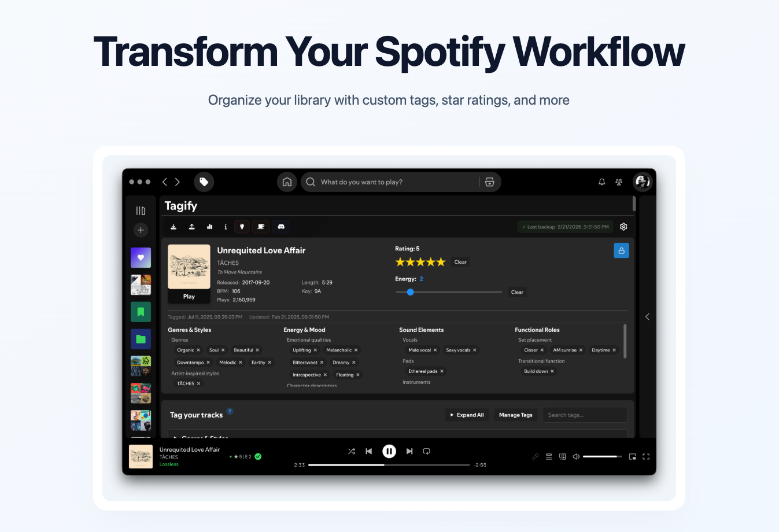Click the coffee cup donate icon

click(261, 227)
